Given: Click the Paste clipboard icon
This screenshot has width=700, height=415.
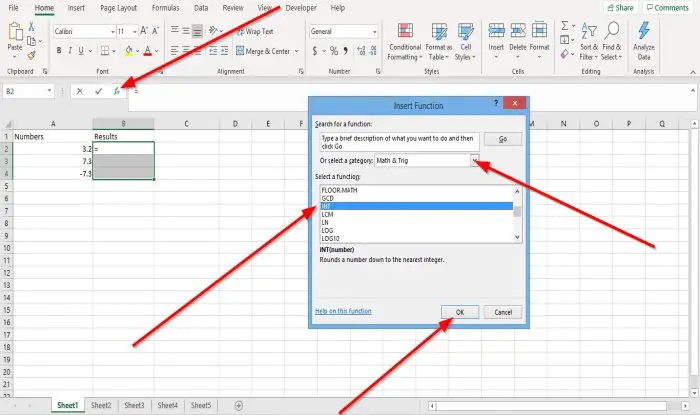Looking at the screenshot, I should 15,32.
